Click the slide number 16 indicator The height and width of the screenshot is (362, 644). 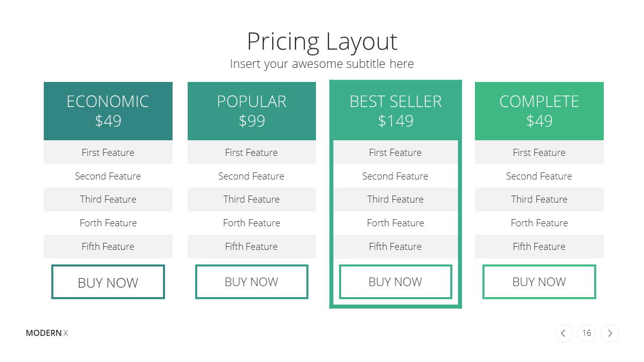[x=587, y=333]
